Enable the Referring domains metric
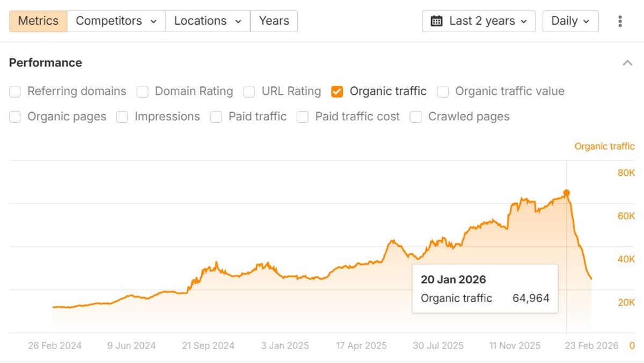The height and width of the screenshot is (363, 644). pyautogui.click(x=14, y=92)
